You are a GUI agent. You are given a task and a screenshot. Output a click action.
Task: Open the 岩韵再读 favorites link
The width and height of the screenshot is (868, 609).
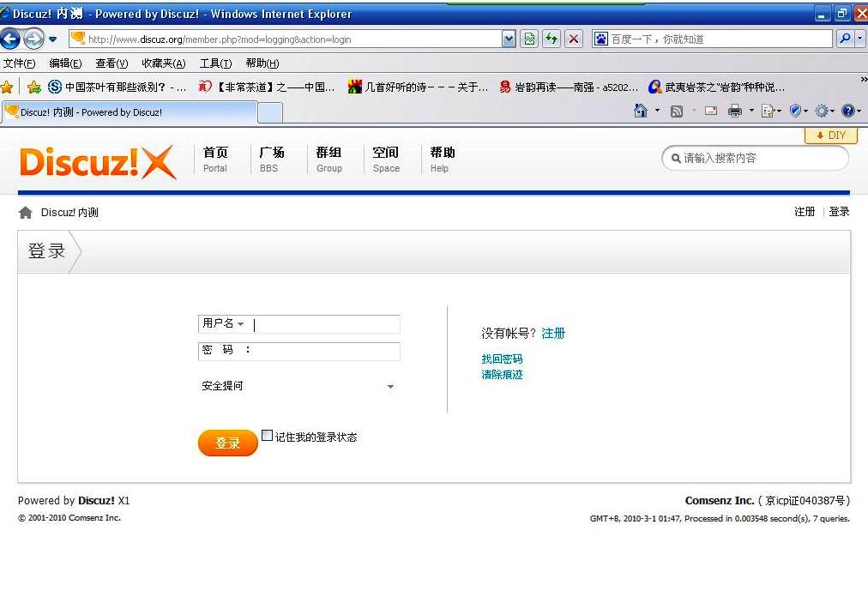pyautogui.click(x=569, y=87)
